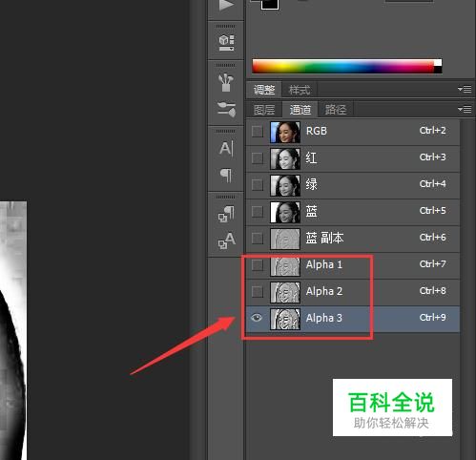Select the 通道 tab

click(x=300, y=110)
